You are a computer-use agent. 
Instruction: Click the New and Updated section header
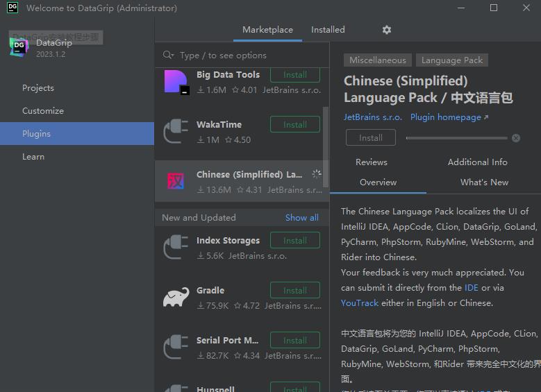coord(199,218)
